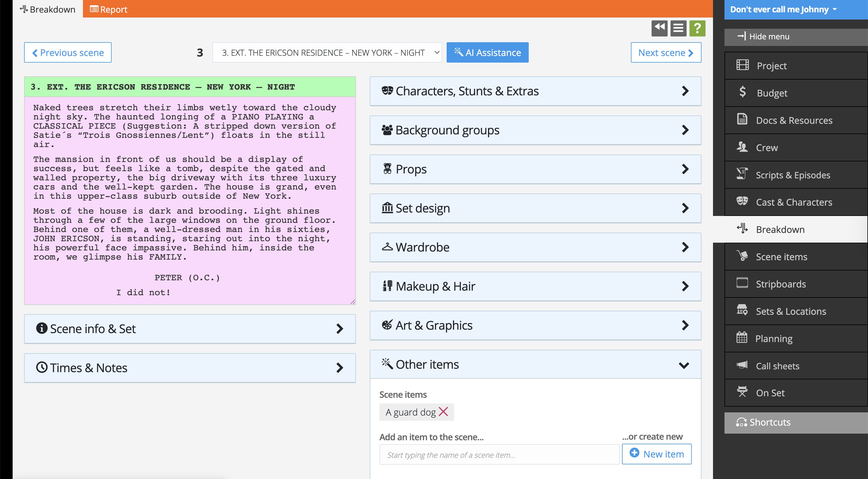868x479 pixels.
Task: Click the scene item name input field
Action: tap(499, 455)
